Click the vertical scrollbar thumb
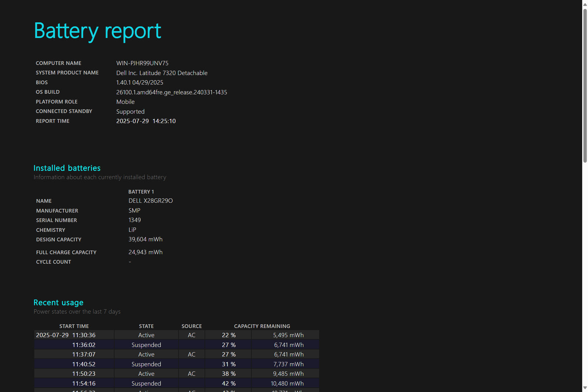 pyautogui.click(x=585, y=85)
